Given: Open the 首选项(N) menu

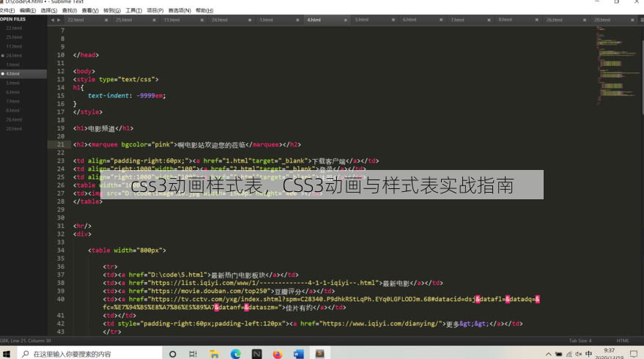Looking at the screenshot, I should (179, 10).
